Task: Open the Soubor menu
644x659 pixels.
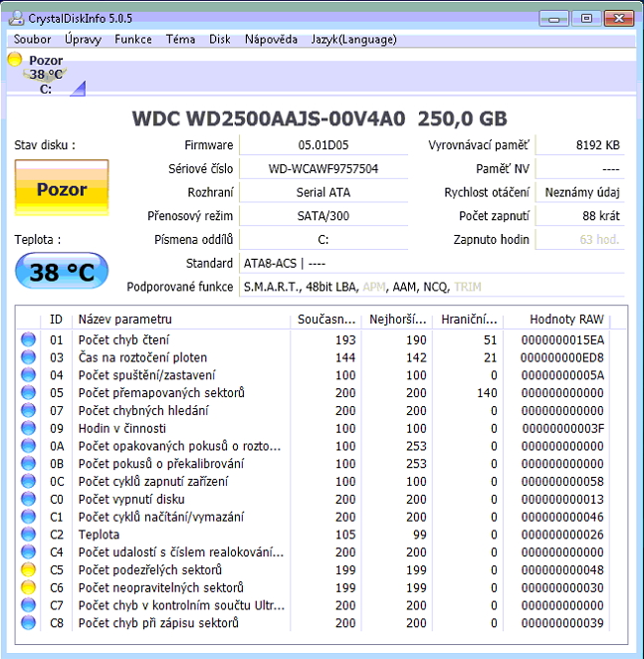Action: click(x=32, y=40)
